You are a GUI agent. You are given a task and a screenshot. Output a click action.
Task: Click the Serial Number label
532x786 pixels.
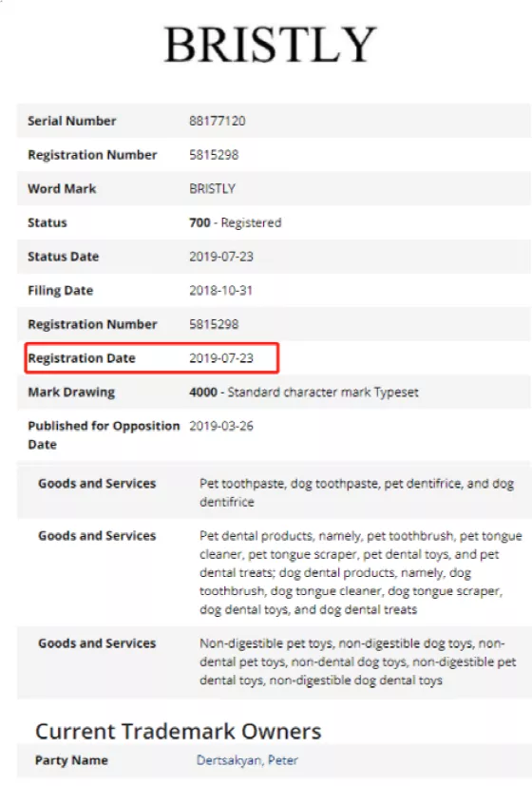[x=72, y=121]
